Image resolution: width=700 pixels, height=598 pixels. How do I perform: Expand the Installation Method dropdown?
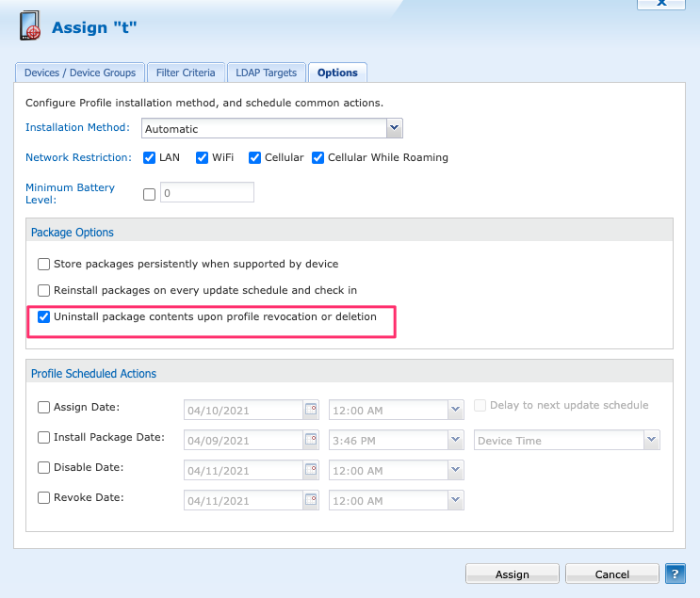(x=394, y=128)
